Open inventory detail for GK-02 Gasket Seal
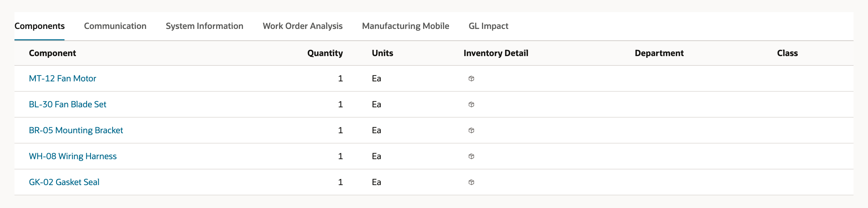Viewport: 868px width, 208px height. point(471,182)
